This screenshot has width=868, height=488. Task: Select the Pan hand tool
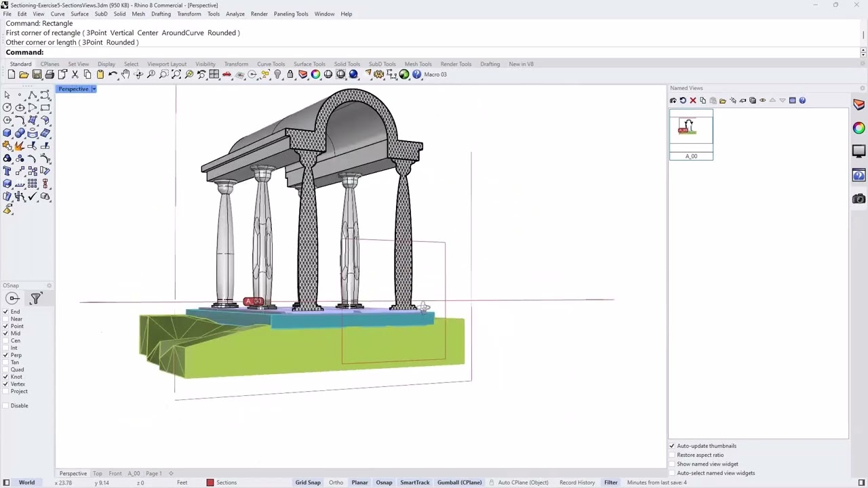click(125, 75)
